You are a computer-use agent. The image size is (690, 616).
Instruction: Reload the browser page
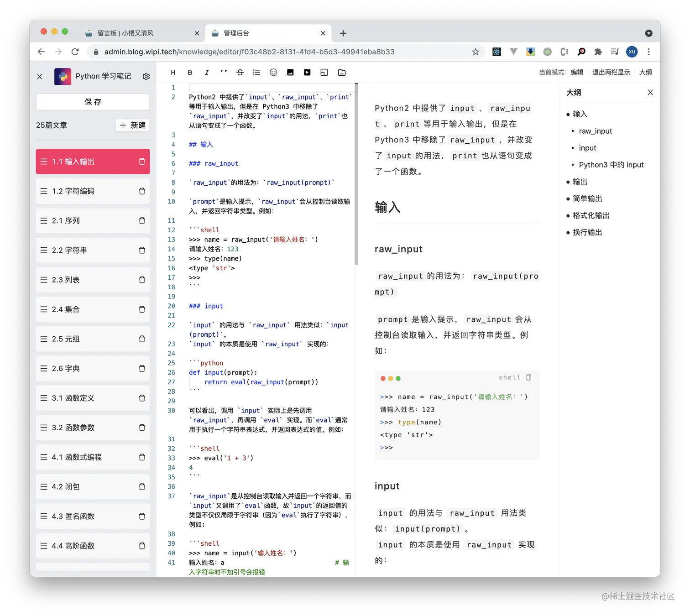pos(75,52)
